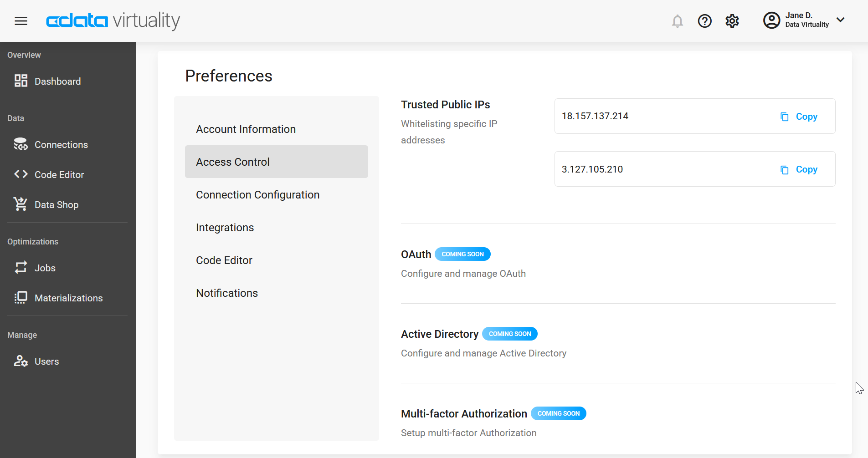Select the Materializations icon in the sidebar
Screen dimensions: 868x458
(x=21, y=298)
